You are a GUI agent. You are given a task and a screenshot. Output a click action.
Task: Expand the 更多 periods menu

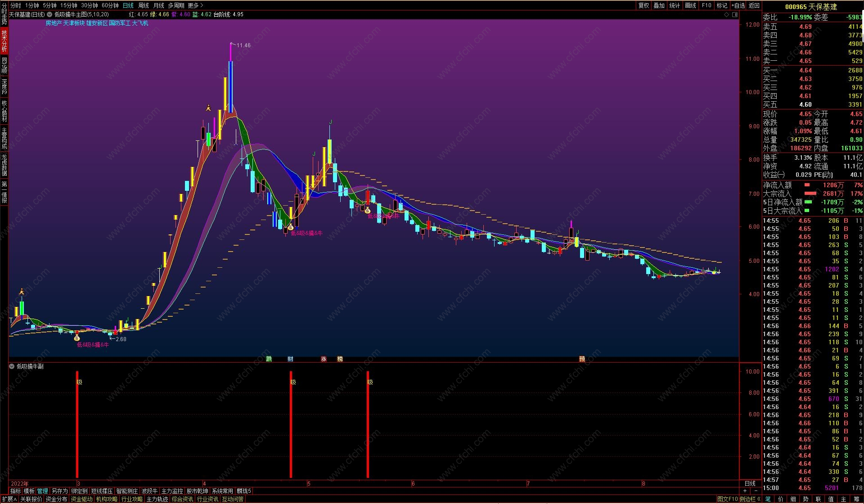pos(195,5)
